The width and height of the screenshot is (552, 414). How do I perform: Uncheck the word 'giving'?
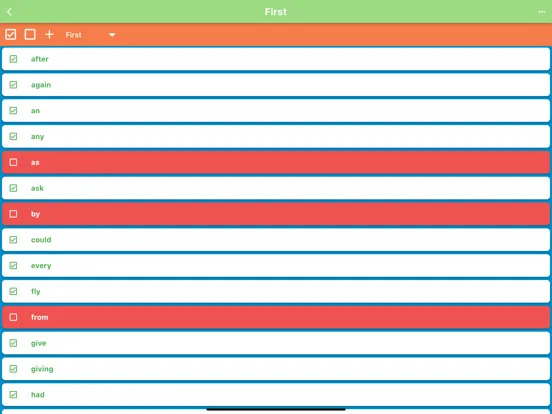(x=13, y=369)
